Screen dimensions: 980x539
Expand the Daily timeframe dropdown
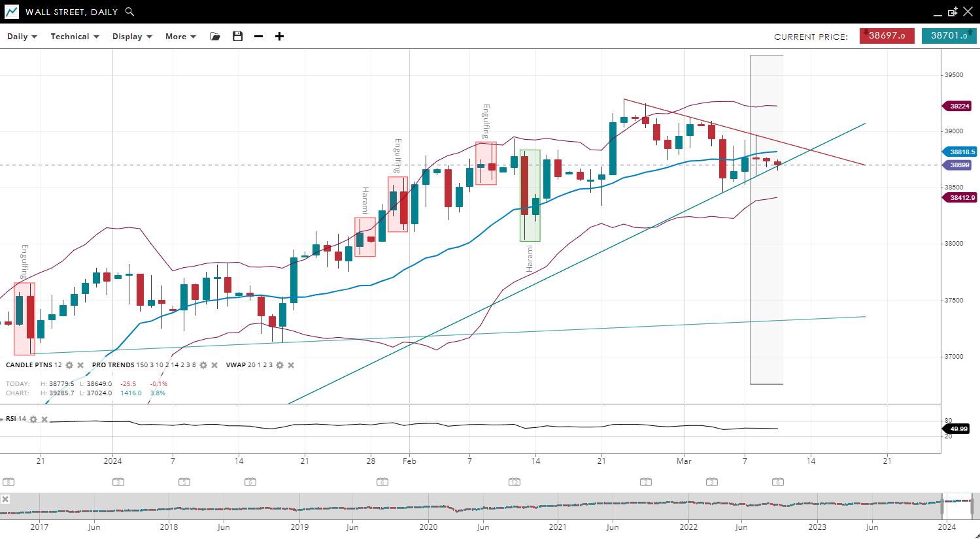coord(22,37)
